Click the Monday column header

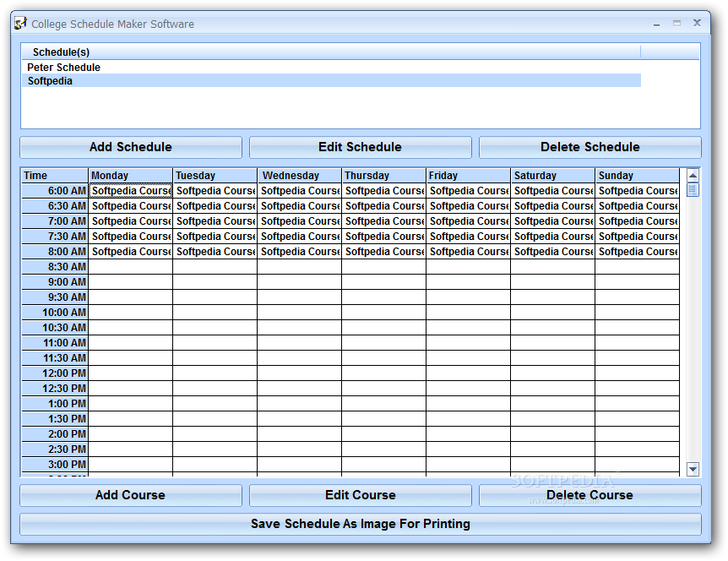(x=130, y=176)
